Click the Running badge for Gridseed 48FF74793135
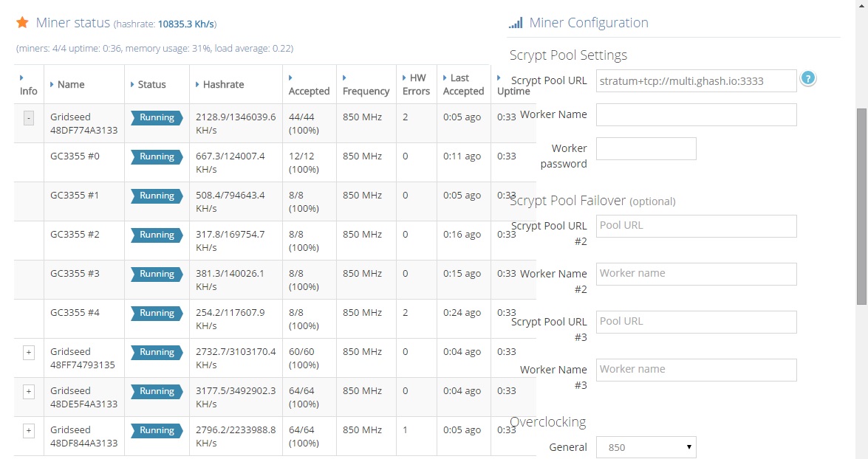 point(157,352)
